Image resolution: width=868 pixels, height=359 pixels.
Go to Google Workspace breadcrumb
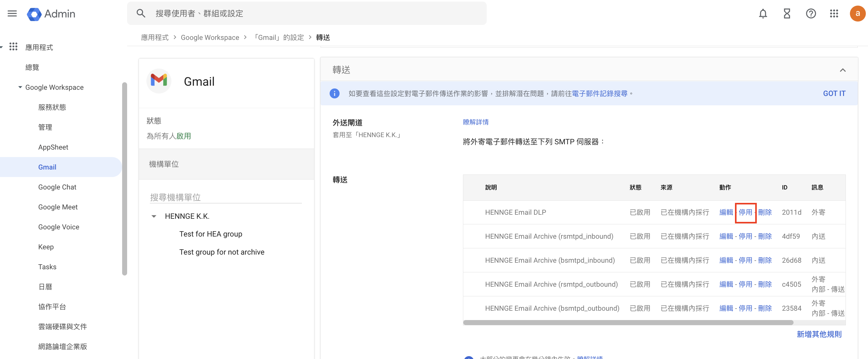pos(210,37)
